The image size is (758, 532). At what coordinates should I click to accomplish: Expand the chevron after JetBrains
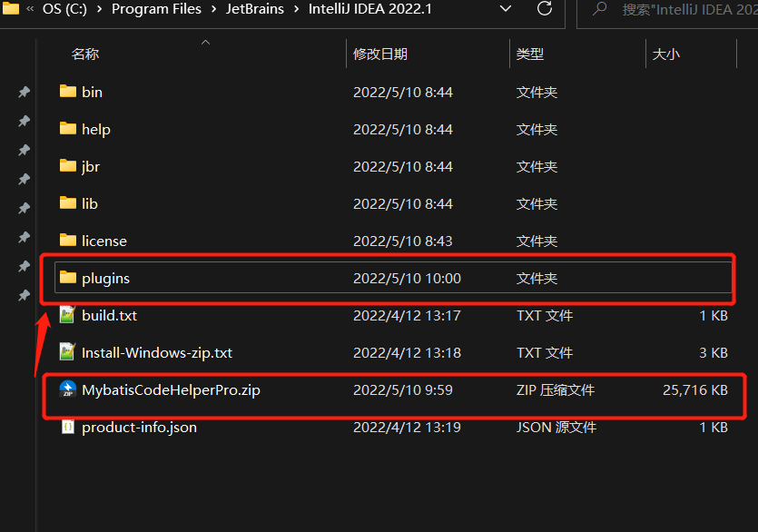click(296, 9)
